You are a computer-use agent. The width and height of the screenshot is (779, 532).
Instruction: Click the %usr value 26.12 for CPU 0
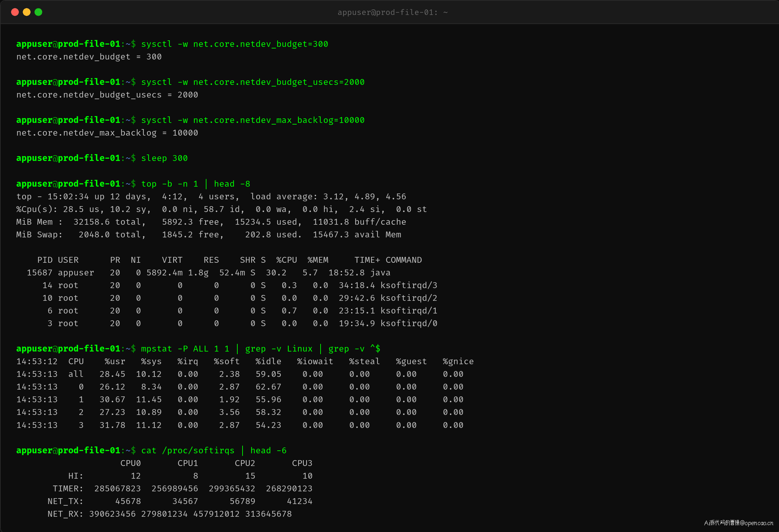pos(112,387)
